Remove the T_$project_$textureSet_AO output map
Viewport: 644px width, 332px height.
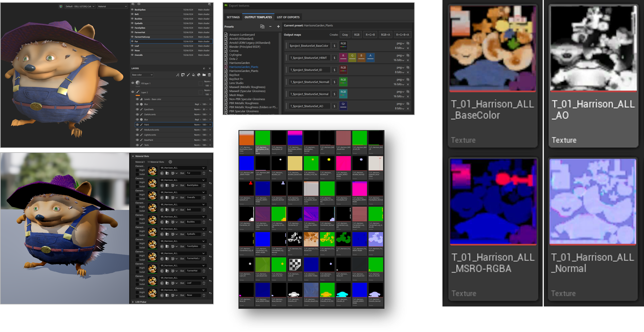(x=408, y=109)
